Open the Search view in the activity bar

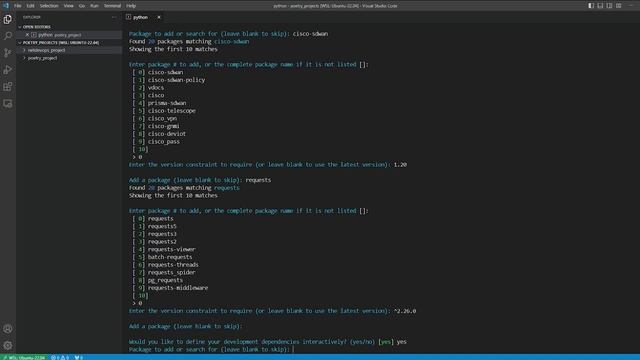(7, 36)
